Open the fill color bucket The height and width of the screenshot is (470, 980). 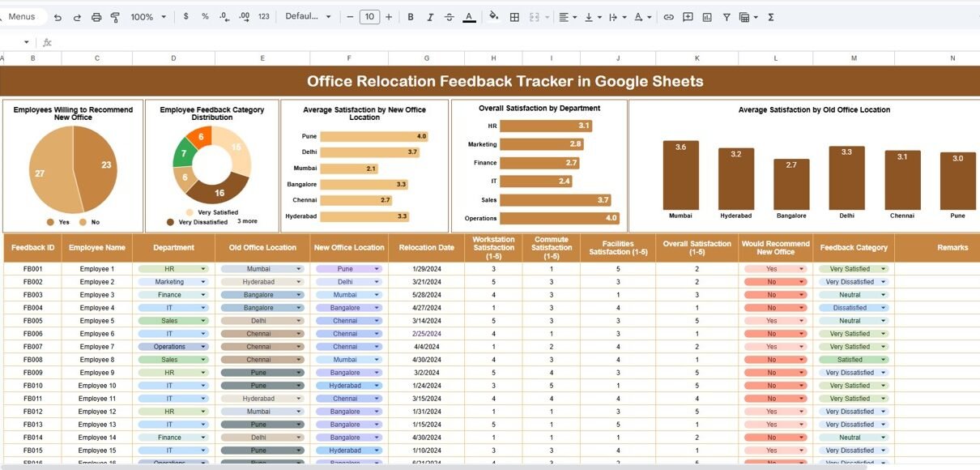[x=494, y=17]
